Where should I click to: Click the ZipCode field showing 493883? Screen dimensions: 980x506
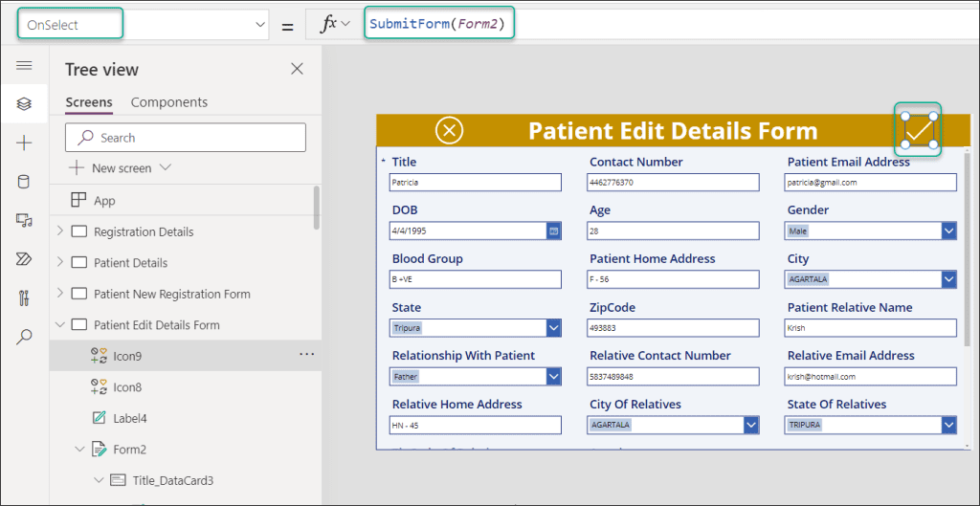tap(673, 328)
